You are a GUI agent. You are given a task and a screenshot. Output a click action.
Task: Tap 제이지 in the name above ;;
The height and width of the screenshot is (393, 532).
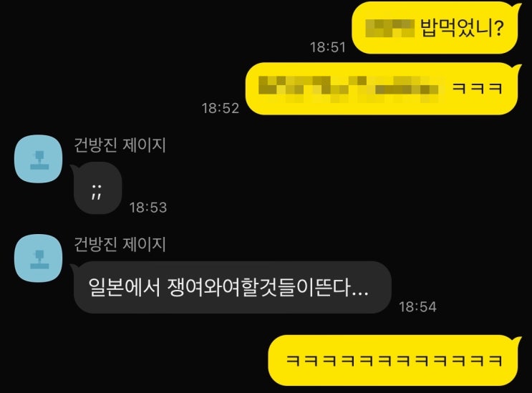click(144, 145)
